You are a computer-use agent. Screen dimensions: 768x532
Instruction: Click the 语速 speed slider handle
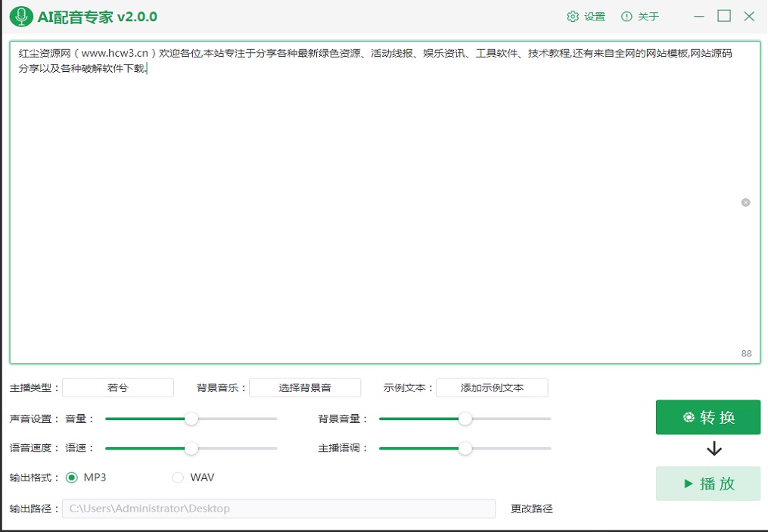[x=191, y=449]
